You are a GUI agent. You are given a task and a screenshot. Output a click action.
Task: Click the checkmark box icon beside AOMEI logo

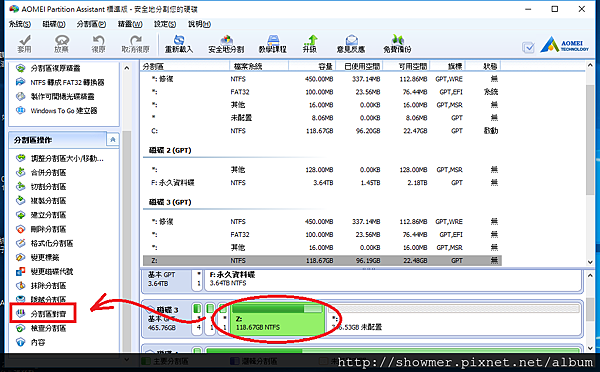coord(528,47)
